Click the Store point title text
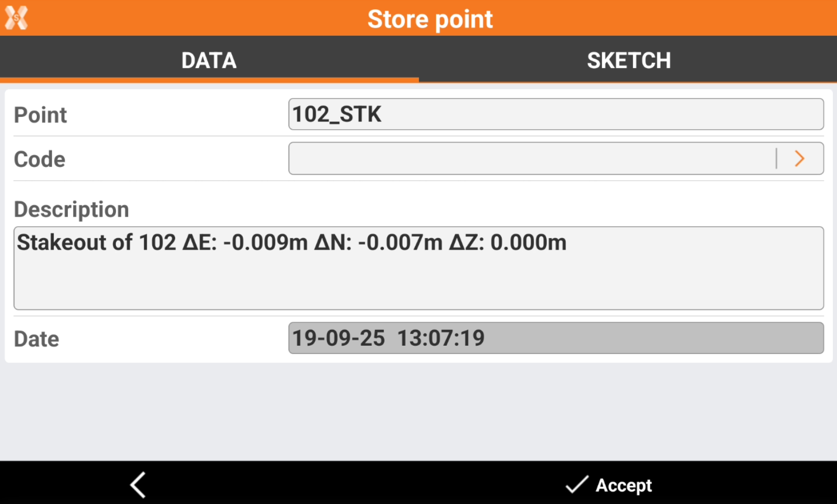 point(430,19)
